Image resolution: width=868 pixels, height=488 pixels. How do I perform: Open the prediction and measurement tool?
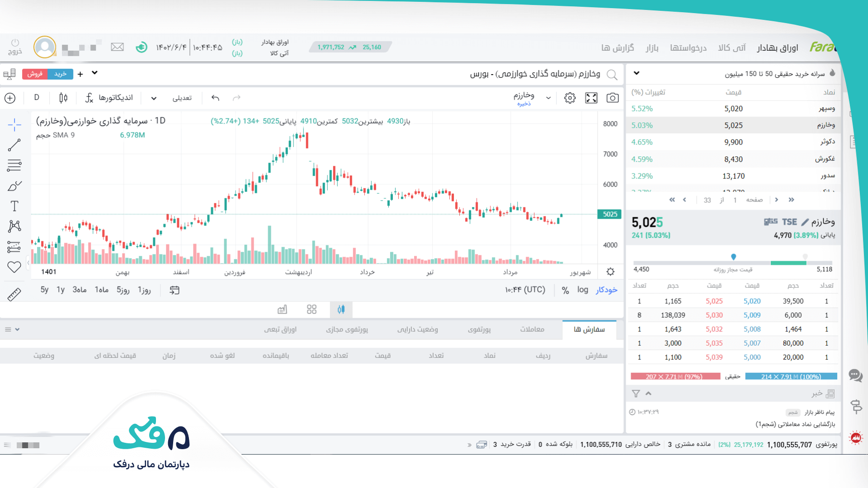coord(14,247)
